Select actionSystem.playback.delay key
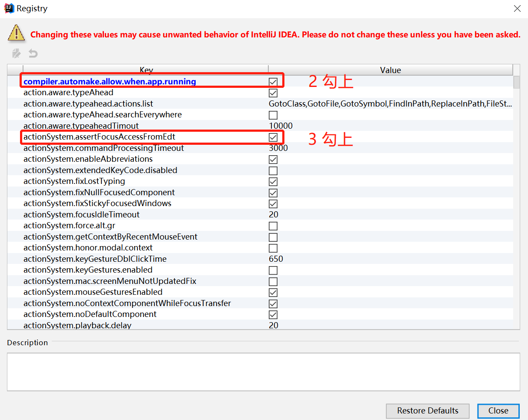The image size is (528, 420). tap(77, 325)
